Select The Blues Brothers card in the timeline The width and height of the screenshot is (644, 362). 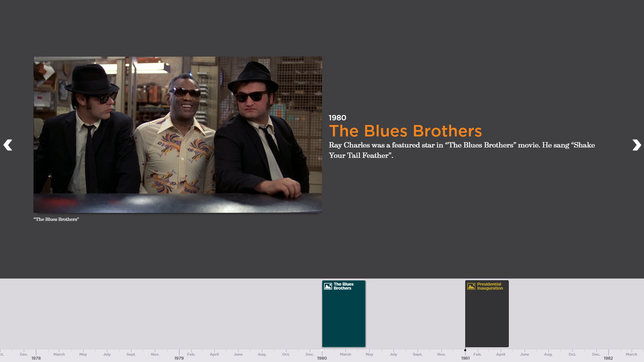pyautogui.click(x=343, y=313)
